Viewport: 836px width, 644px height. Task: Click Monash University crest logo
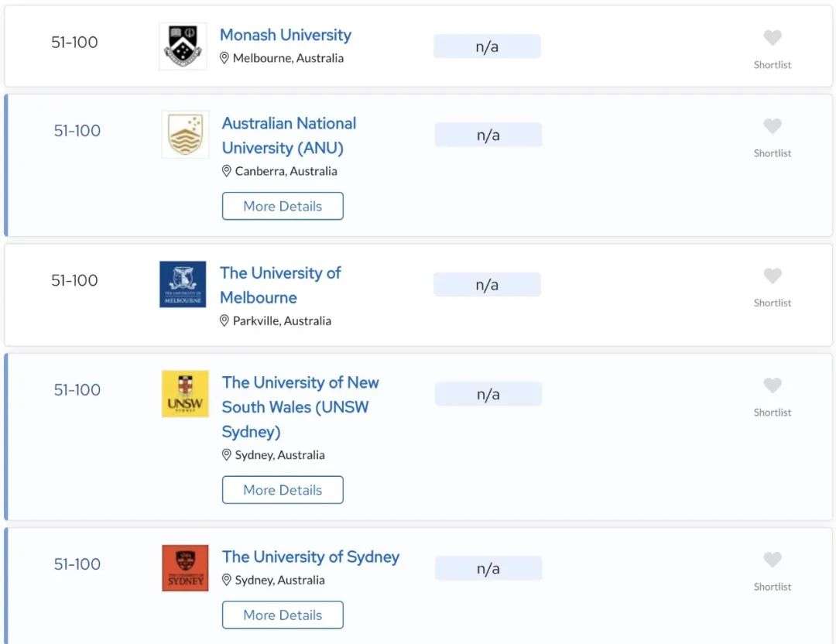click(183, 46)
